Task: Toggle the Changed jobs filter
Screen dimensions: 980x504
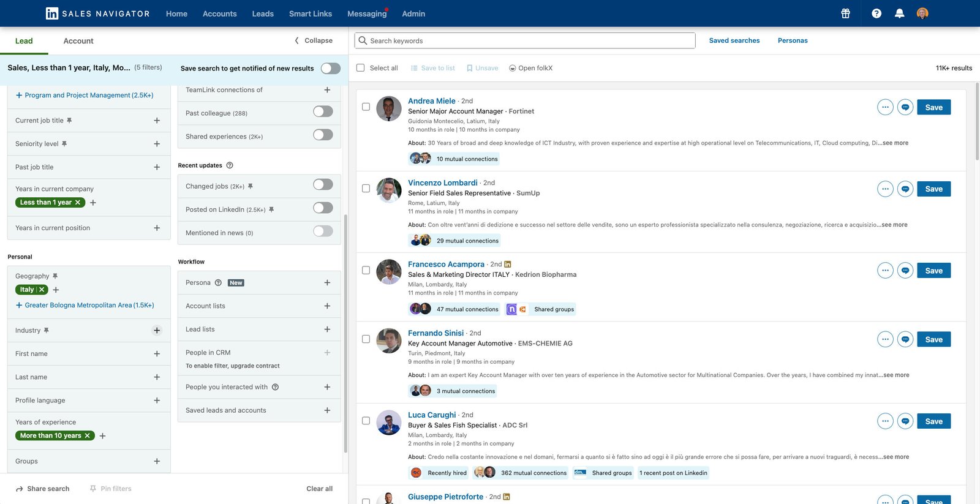Action: pyautogui.click(x=323, y=184)
